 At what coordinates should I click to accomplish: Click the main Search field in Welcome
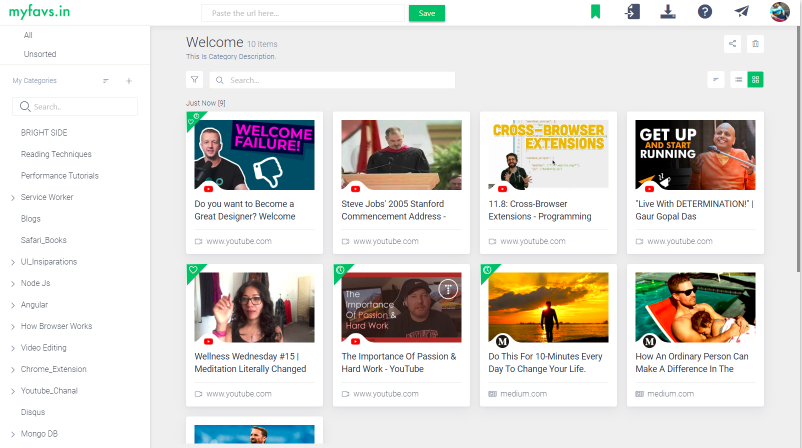[x=332, y=80]
